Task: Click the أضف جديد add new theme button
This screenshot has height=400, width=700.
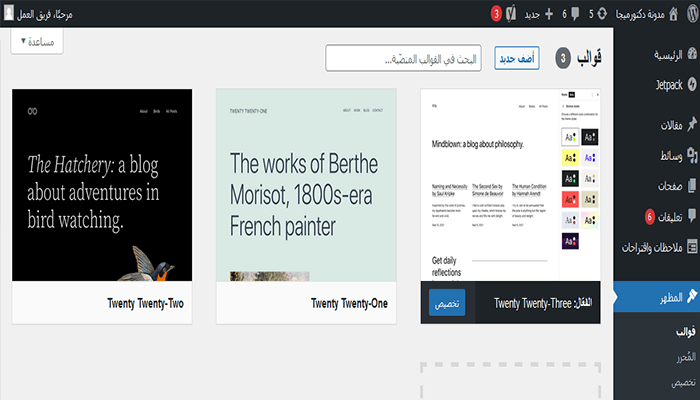Action: pos(516,59)
